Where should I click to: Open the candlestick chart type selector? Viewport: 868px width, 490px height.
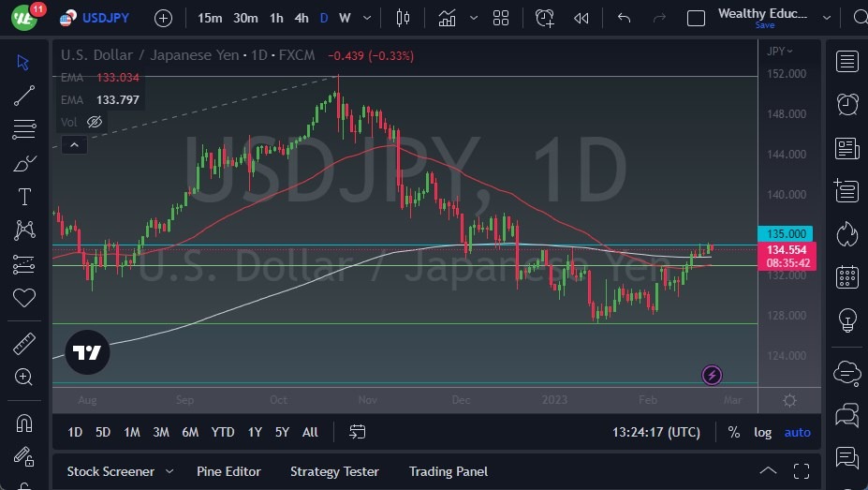coord(403,19)
